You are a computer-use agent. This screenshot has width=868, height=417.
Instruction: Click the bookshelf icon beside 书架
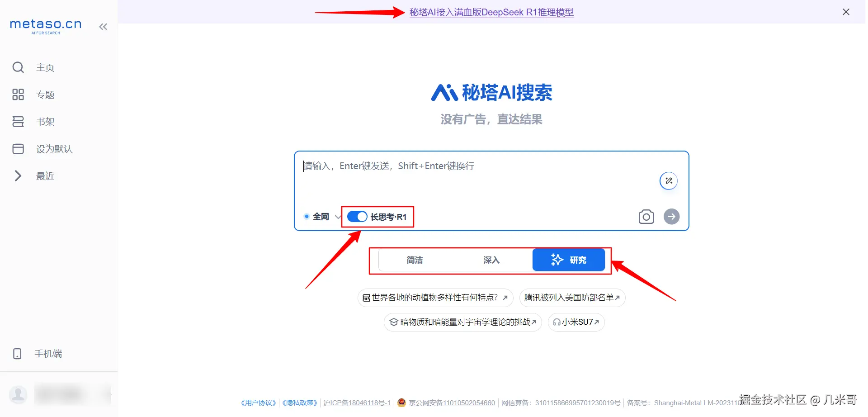(18, 122)
